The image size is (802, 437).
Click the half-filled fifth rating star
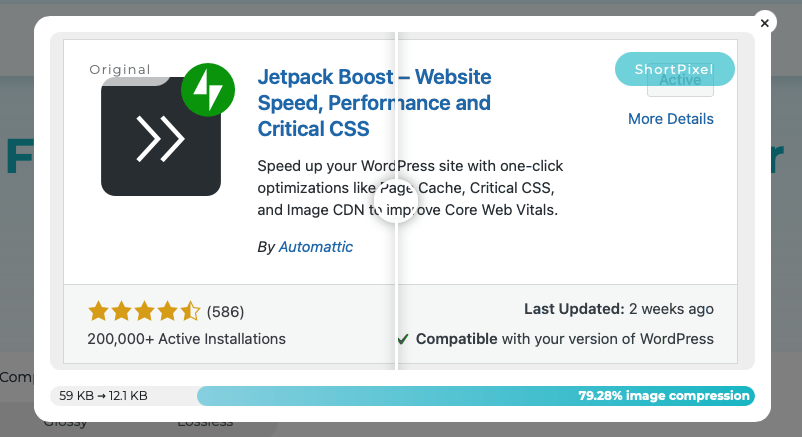coord(191,311)
